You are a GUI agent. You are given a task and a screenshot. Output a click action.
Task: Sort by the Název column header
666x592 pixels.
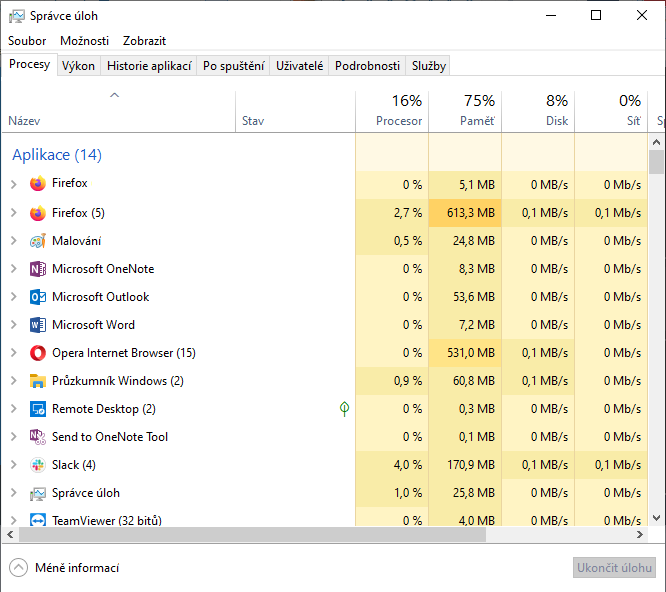tap(119, 111)
